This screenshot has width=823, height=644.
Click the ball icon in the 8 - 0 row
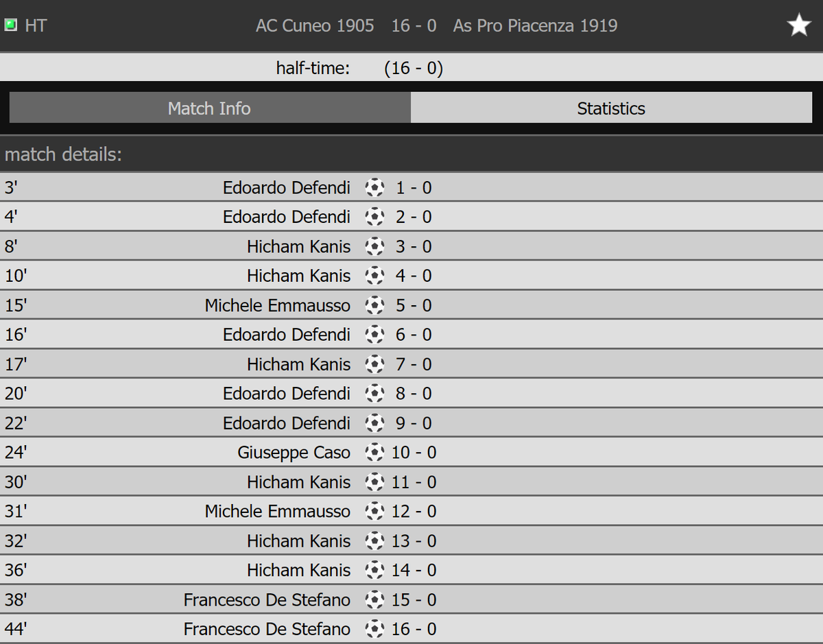pyautogui.click(x=374, y=394)
